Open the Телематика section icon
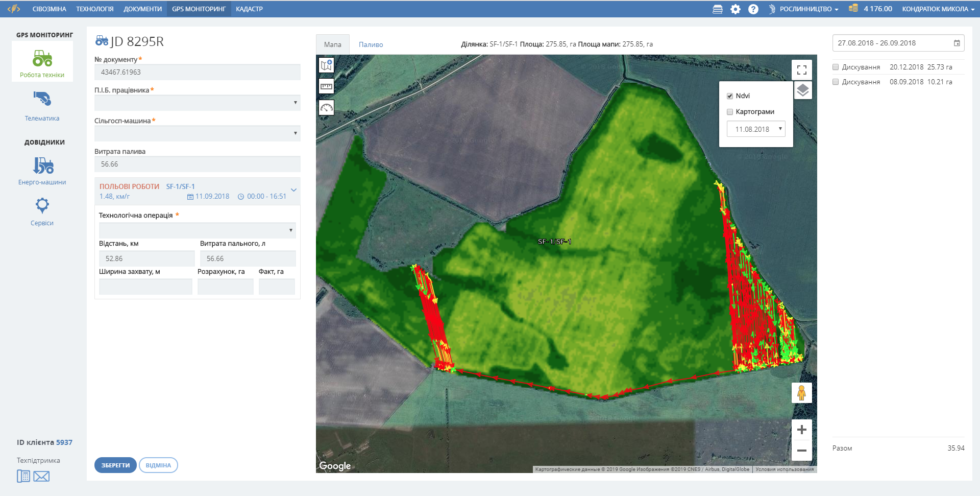980x496 pixels. tap(42, 99)
